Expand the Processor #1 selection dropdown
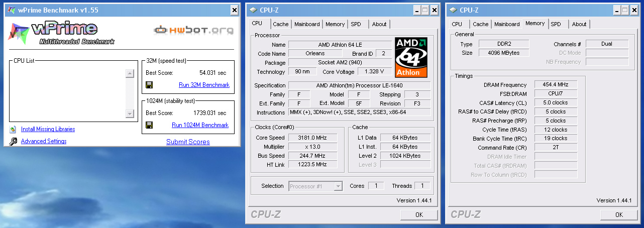Image resolution: width=644 pixels, height=228 pixels. pyautogui.click(x=338, y=186)
